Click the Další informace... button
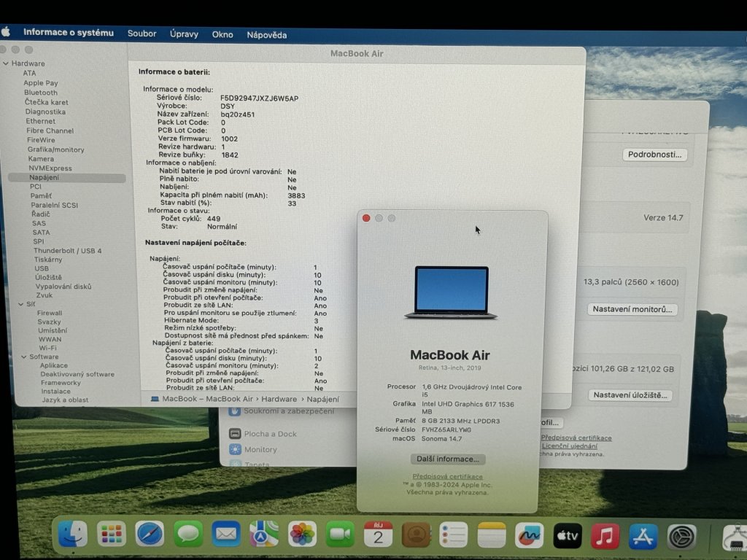The image size is (747, 560). point(448,459)
